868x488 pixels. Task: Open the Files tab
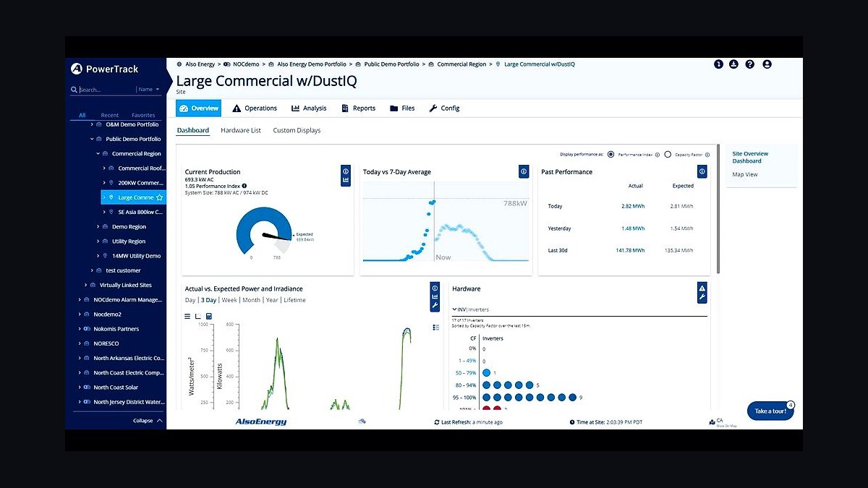click(402, 108)
